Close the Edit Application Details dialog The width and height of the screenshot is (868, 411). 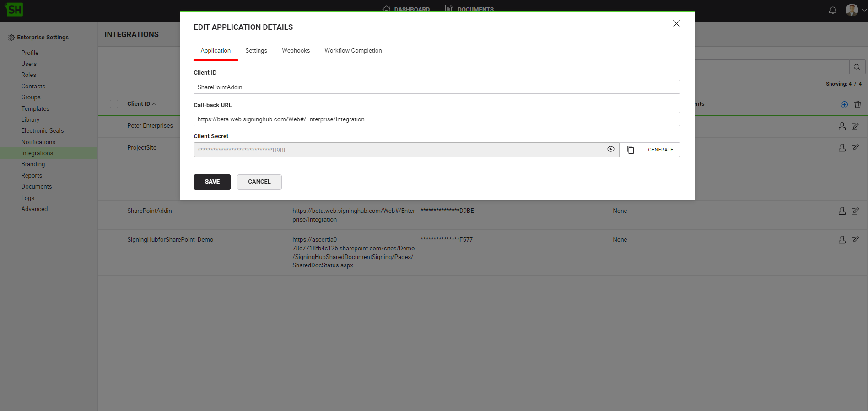676,24
